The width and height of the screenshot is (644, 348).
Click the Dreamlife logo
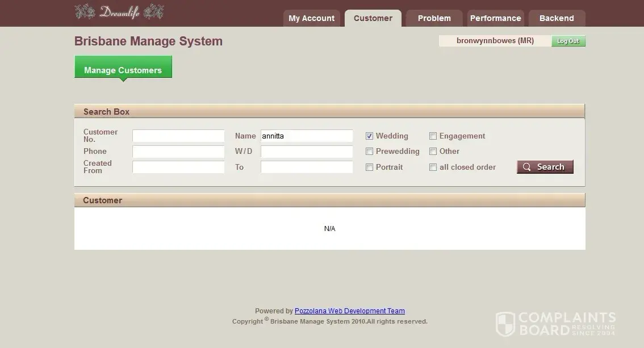(119, 12)
